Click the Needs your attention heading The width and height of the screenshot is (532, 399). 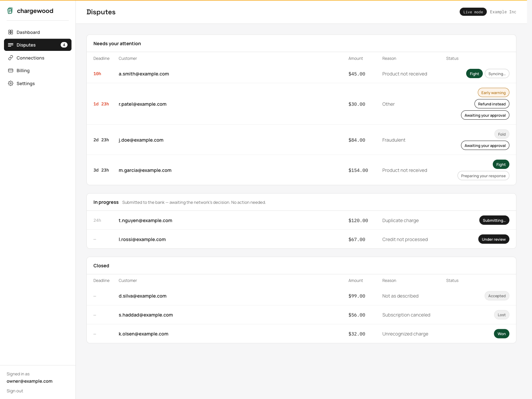click(117, 44)
